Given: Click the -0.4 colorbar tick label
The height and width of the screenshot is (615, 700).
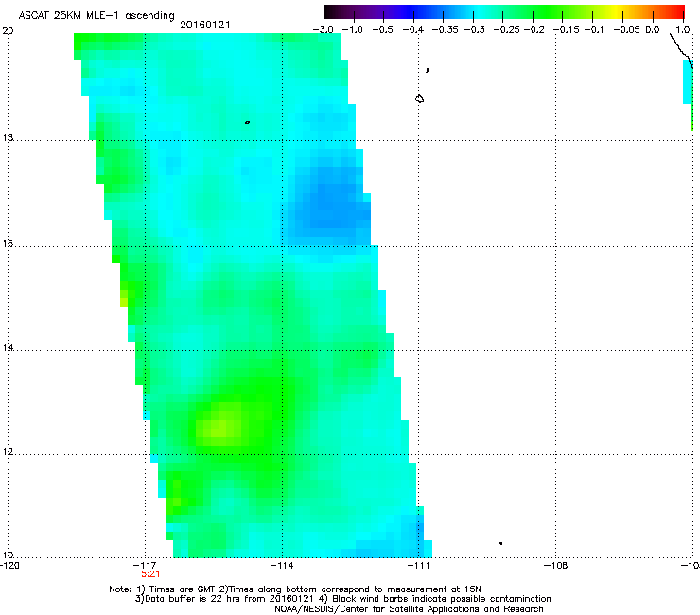Looking at the screenshot, I should point(413,30).
